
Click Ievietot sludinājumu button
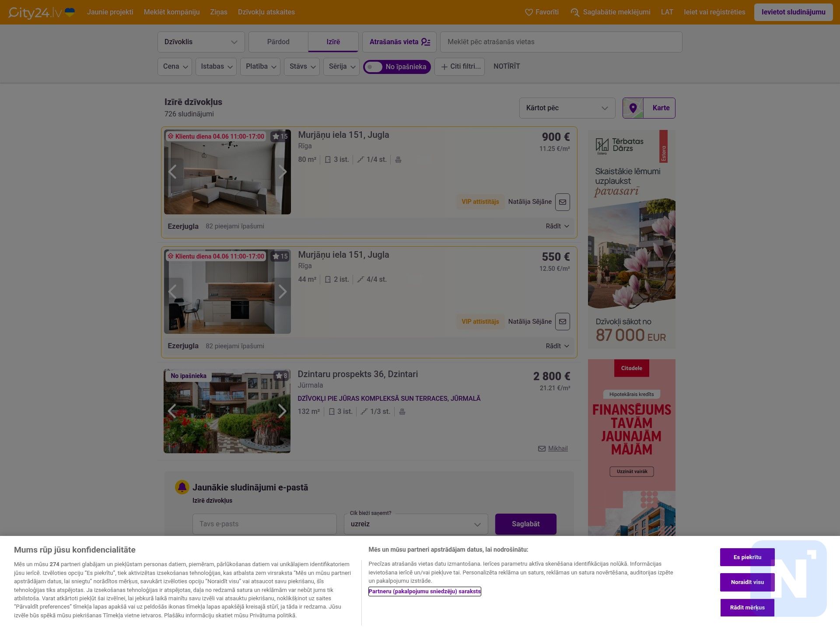point(793,12)
